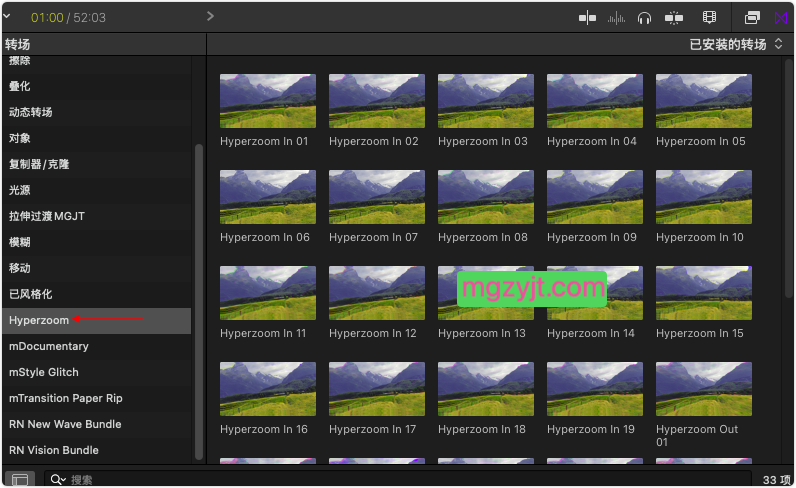Select the RN New Wave Bundle category
Viewport: 796px width, 488px height.
(x=96, y=424)
